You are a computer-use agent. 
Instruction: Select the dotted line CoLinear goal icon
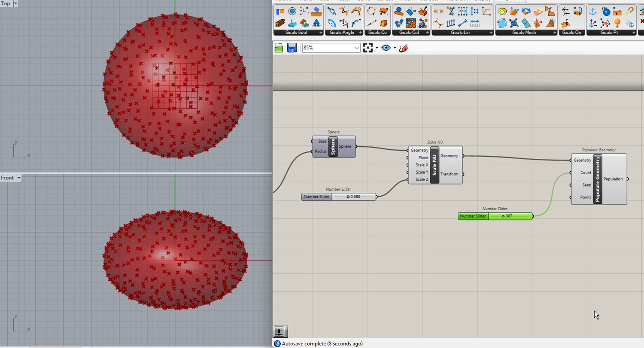(371, 23)
